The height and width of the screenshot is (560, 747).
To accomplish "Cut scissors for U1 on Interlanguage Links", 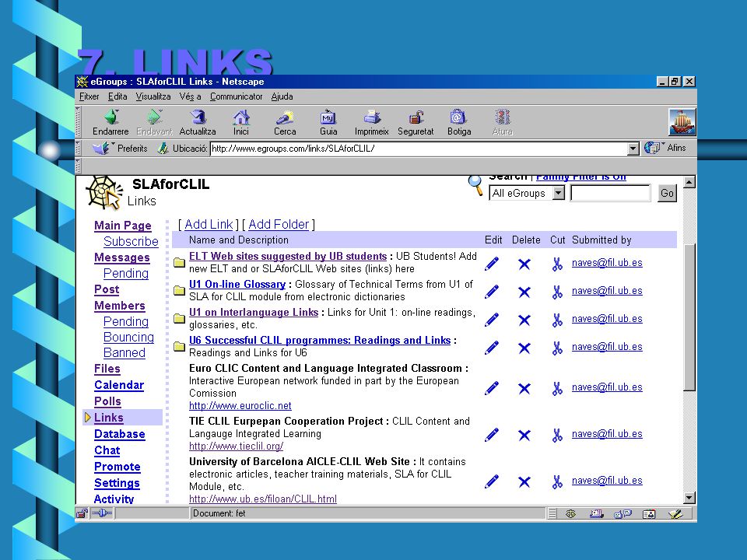I will pos(557,320).
